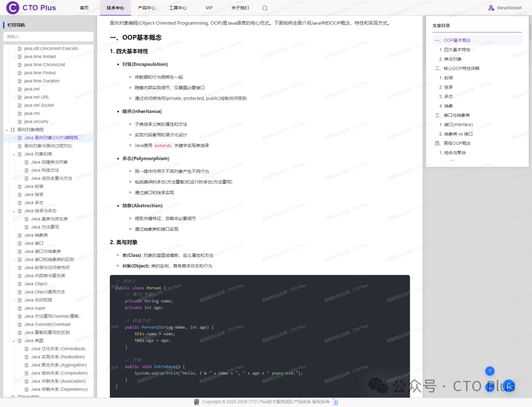Open Java 内部类与匿名类 tree item
Screen dimensions: 532x407
45,275
